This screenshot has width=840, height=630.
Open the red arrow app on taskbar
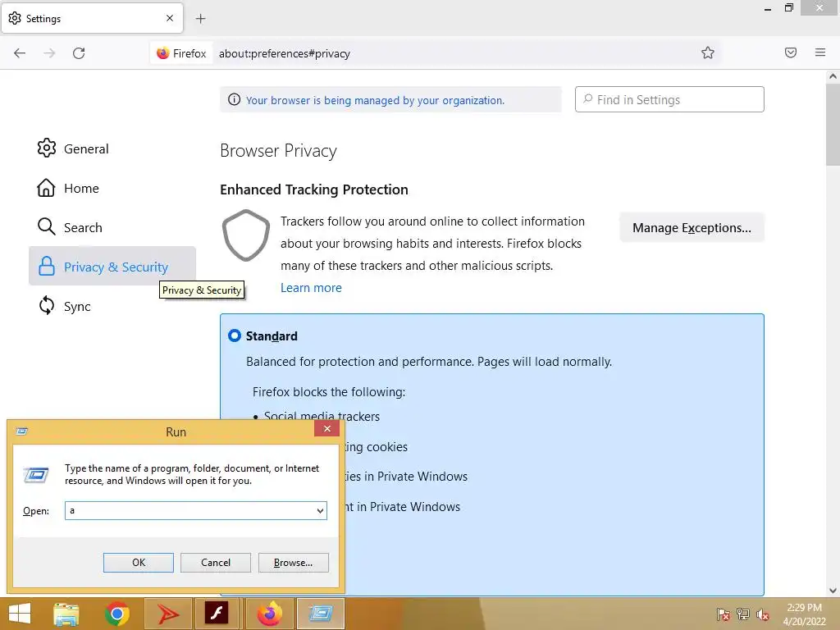click(167, 614)
